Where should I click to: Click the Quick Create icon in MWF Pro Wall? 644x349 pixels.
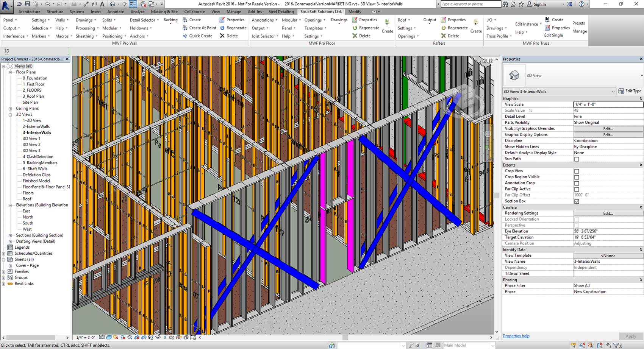185,36
